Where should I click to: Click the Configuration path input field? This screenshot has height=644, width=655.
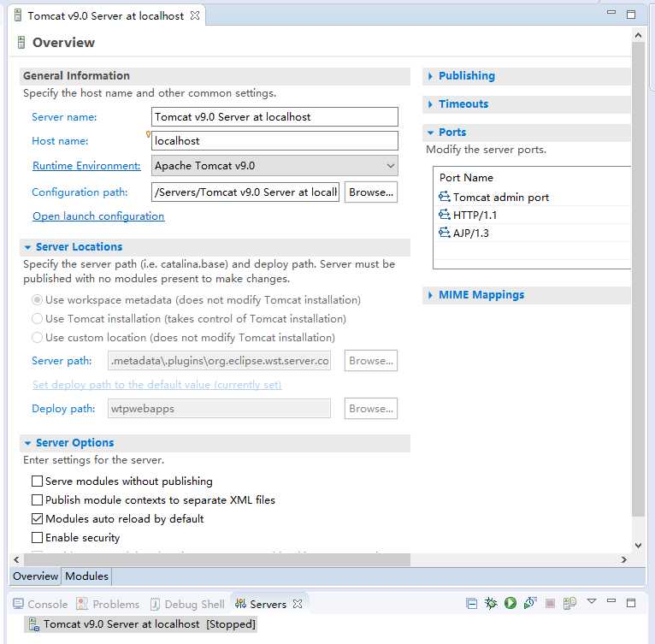[x=245, y=192]
